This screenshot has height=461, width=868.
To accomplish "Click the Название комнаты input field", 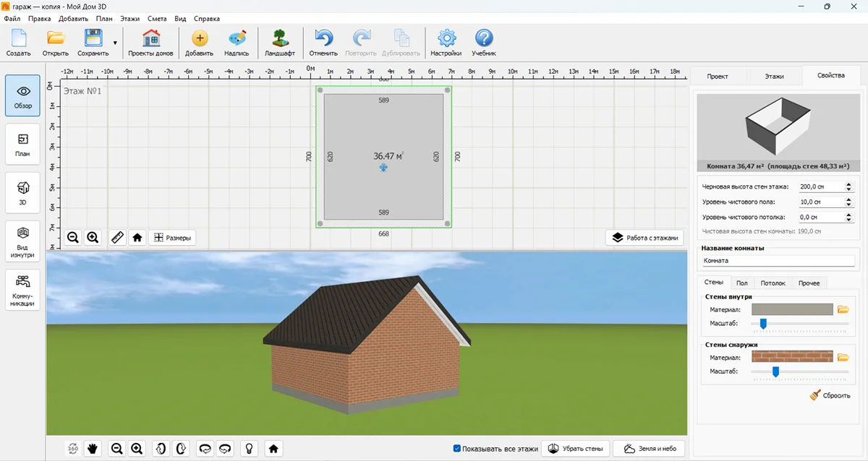I will pyautogui.click(x=776, y=261).
